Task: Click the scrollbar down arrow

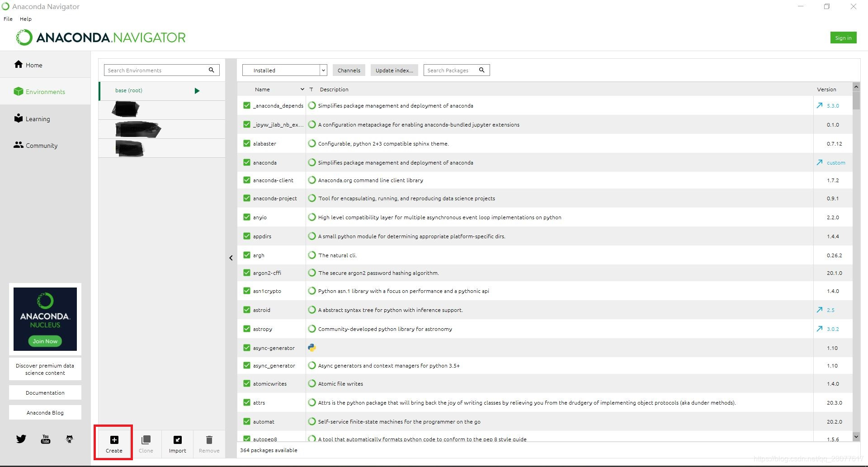Action: click(856, 436)
